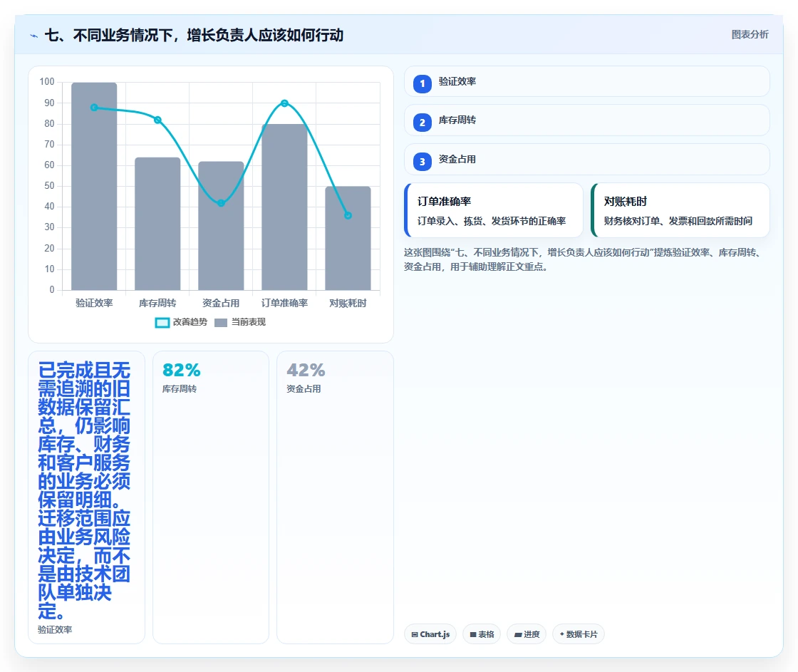Click the x-axis label 对账耗时

point(348,304)
